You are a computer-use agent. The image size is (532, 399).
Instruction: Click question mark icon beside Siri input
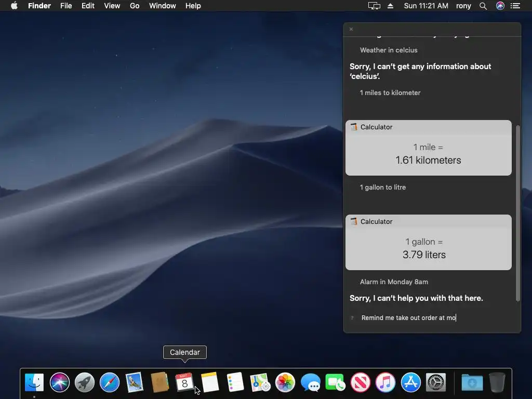pyautogui.click(x=352, y=318)
